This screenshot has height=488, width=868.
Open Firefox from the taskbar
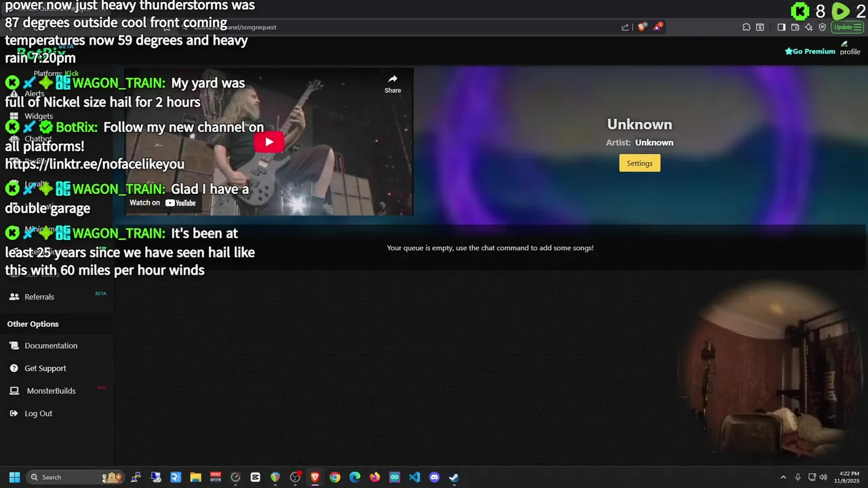[x=375, y=477]
